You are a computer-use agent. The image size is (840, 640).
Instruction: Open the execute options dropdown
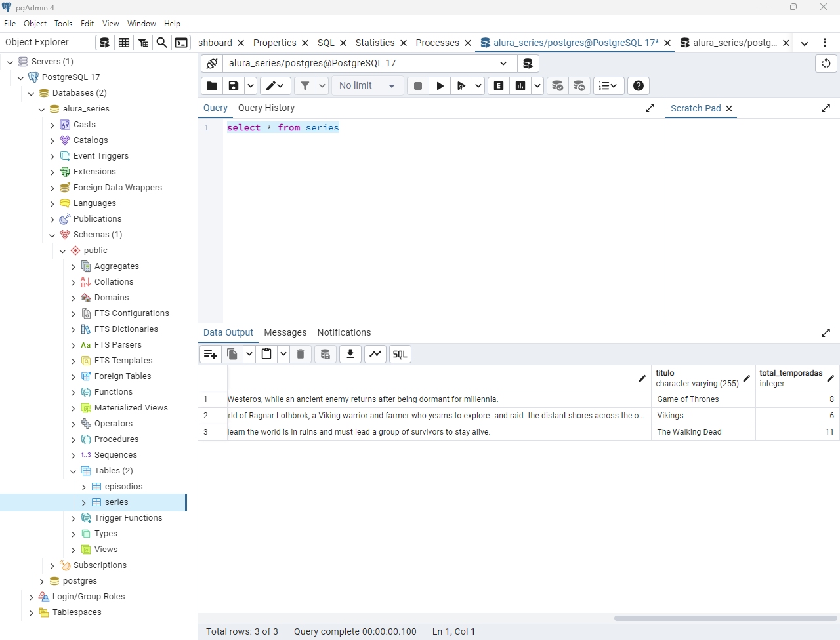click(478, 86)
